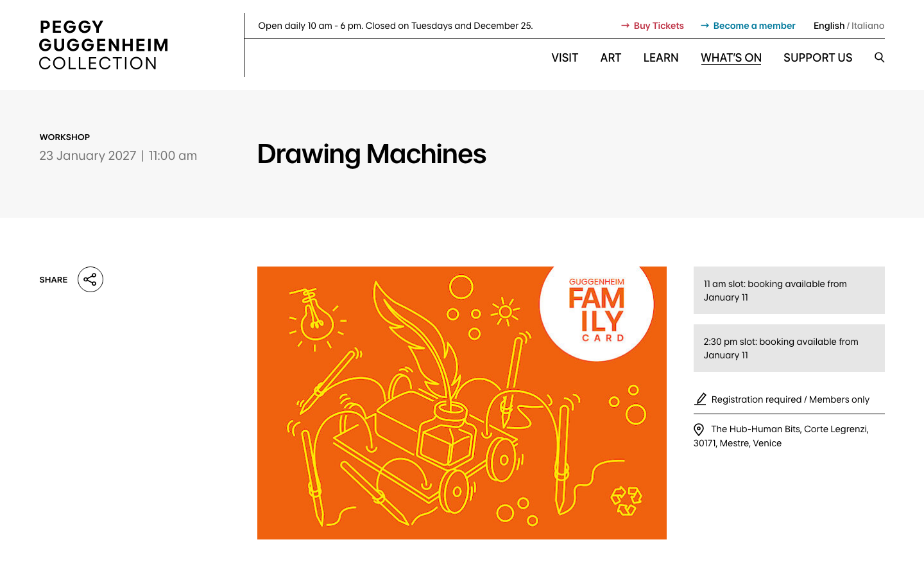Open the SUPPORT US menu
Screen dimensions: 924x578
818,58
